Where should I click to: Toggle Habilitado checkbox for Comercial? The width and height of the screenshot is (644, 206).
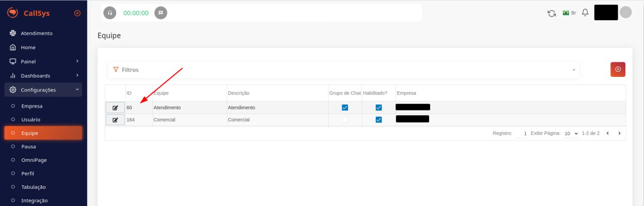coord(378,120)
